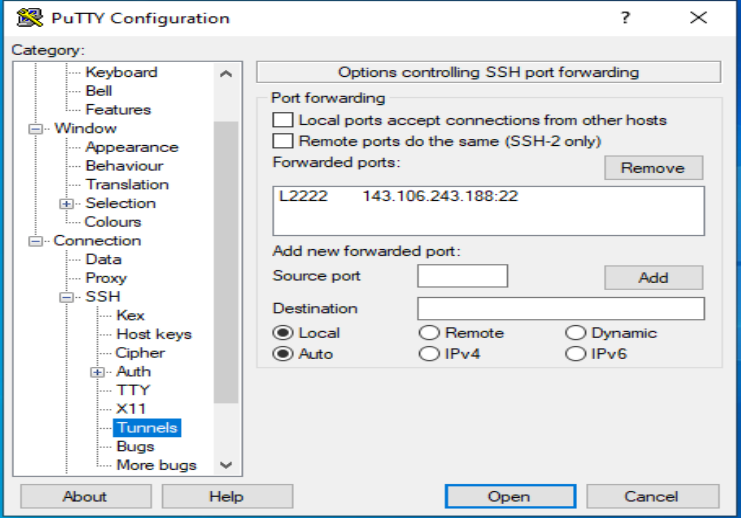
Task: Select forwarded port L2222 143.106.243.188:22
Action: click(x=488, y=196)
